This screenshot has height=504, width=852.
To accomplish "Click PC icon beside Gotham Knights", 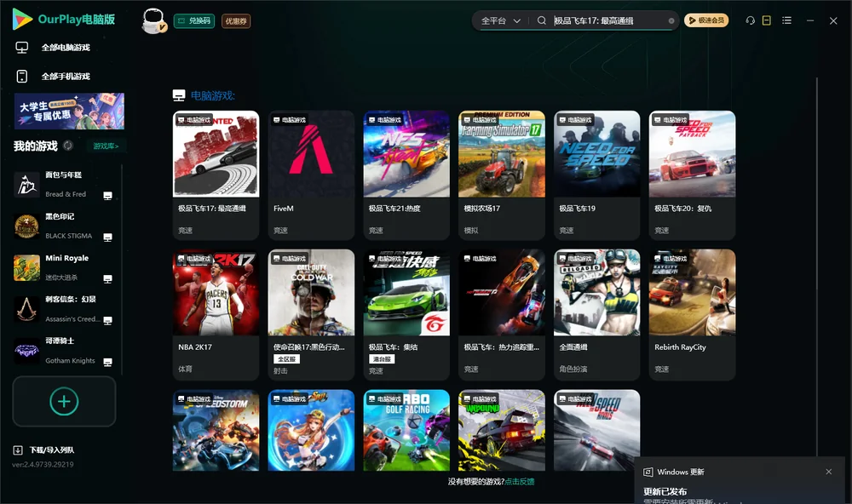I will pyautogui.click(x=107, y=363).
